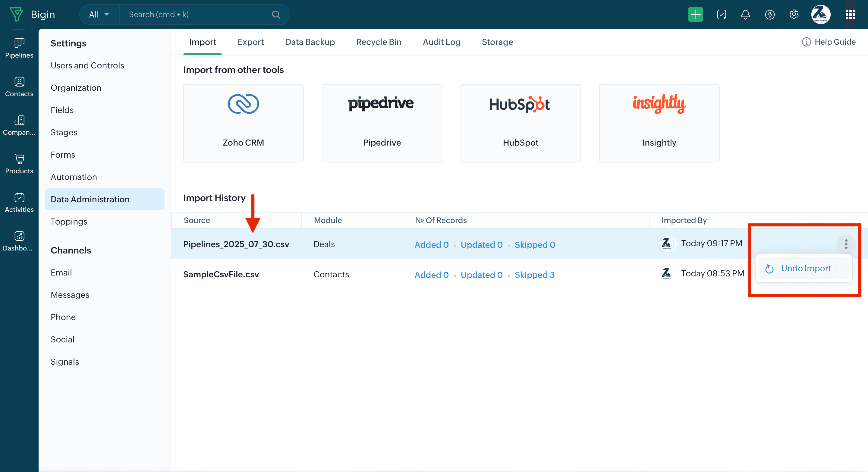Image resolution: width=868 pixels, height=472 pixels.
Task: Open Users and Controls settings
Action: click(87, 65)
